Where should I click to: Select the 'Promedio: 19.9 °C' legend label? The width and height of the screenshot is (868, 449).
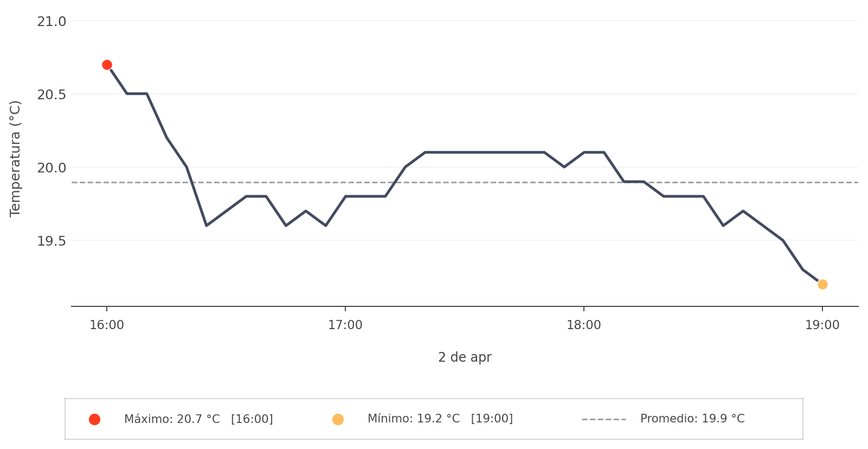(692, 419)
